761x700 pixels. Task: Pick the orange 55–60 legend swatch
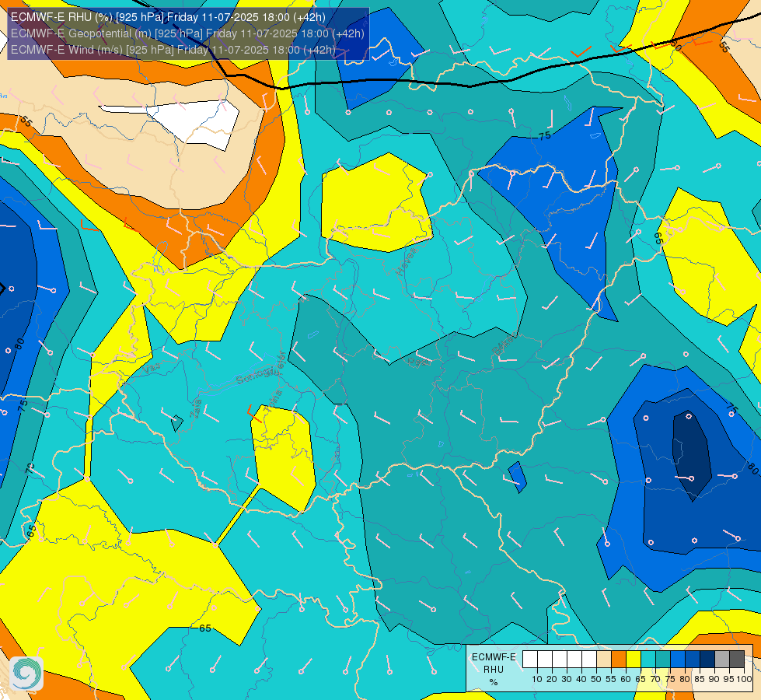(619, 660)
